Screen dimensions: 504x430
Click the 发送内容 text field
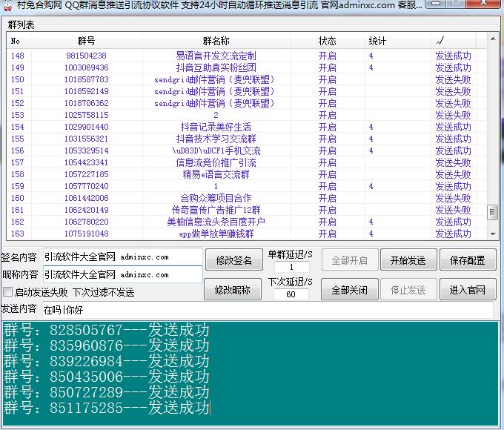point(268,310)
